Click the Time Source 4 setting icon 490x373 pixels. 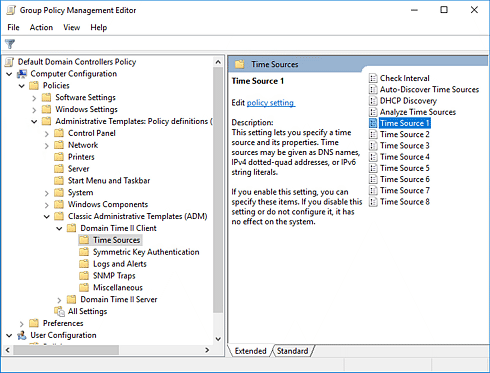[373, 157]
